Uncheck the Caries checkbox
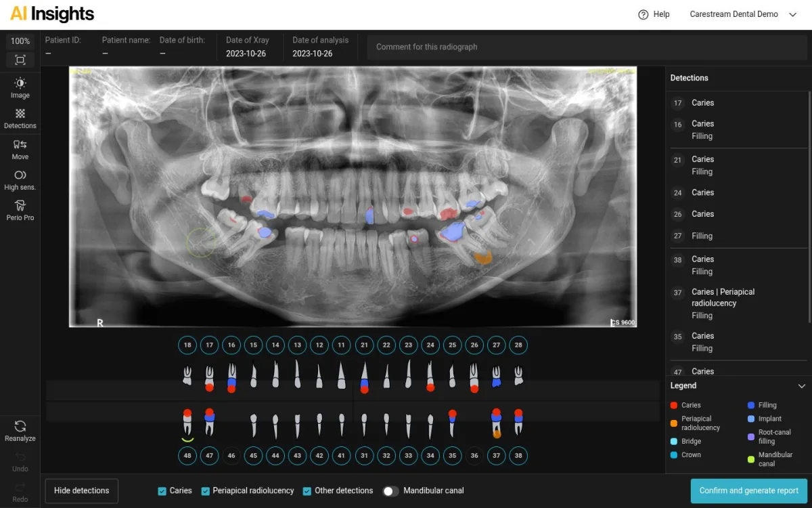 pyautogui.click(x=162, y=491)
